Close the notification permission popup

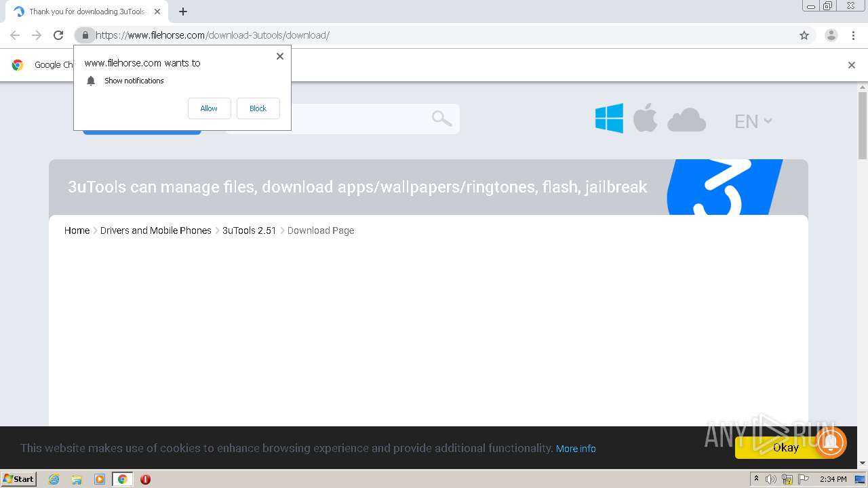click(x=279, y=56)
